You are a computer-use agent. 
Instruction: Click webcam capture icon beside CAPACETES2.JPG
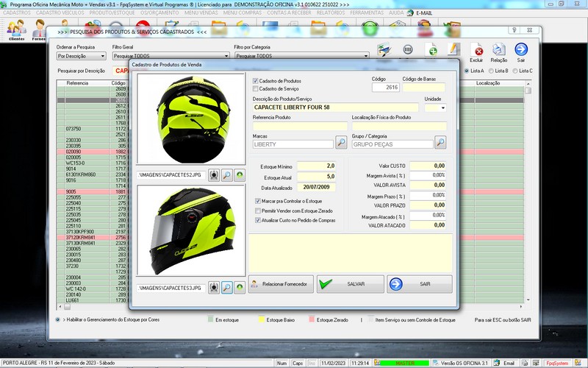[213, 175]
